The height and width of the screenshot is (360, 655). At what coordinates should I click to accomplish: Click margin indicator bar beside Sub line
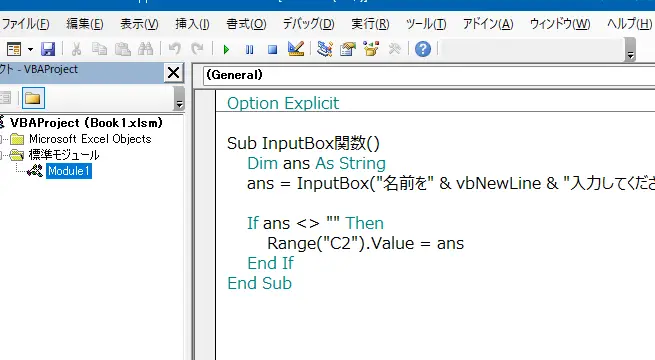pos(205,143)
